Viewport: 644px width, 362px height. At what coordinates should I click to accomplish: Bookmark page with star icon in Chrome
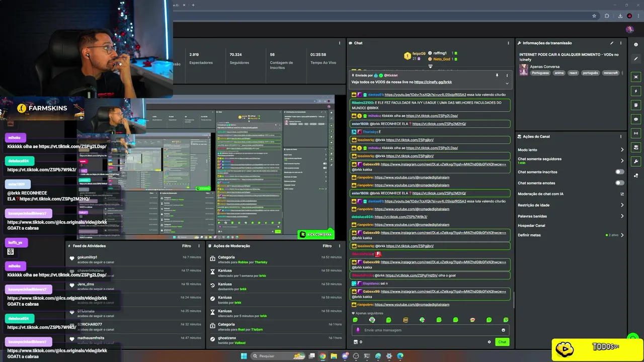tap(594, 16)
